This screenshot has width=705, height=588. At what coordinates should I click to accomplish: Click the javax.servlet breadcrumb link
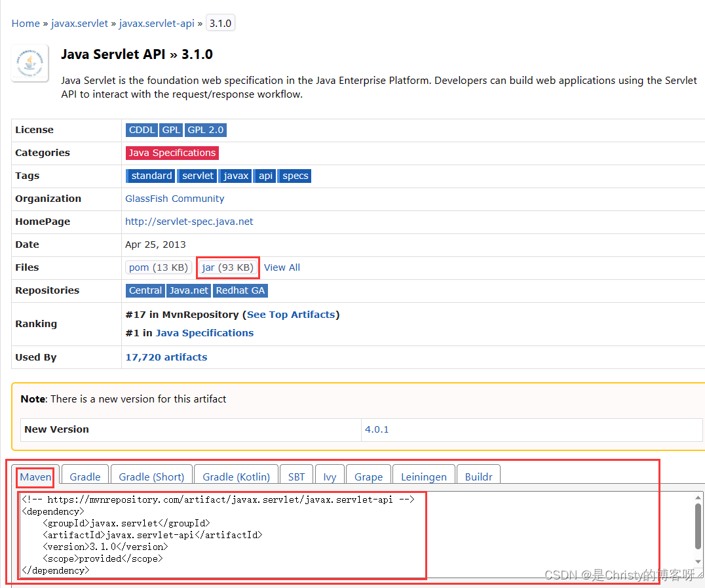[79, 23]
